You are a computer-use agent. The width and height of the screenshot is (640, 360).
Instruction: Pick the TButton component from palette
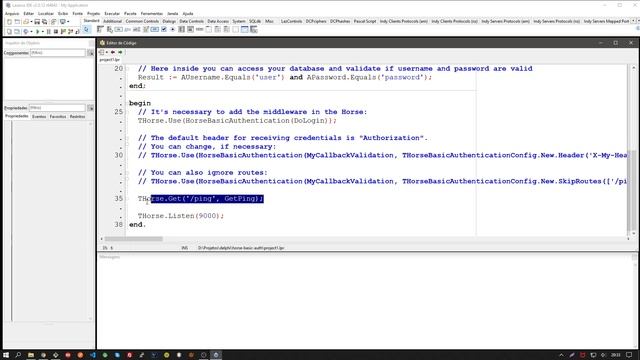click(118, 29)
